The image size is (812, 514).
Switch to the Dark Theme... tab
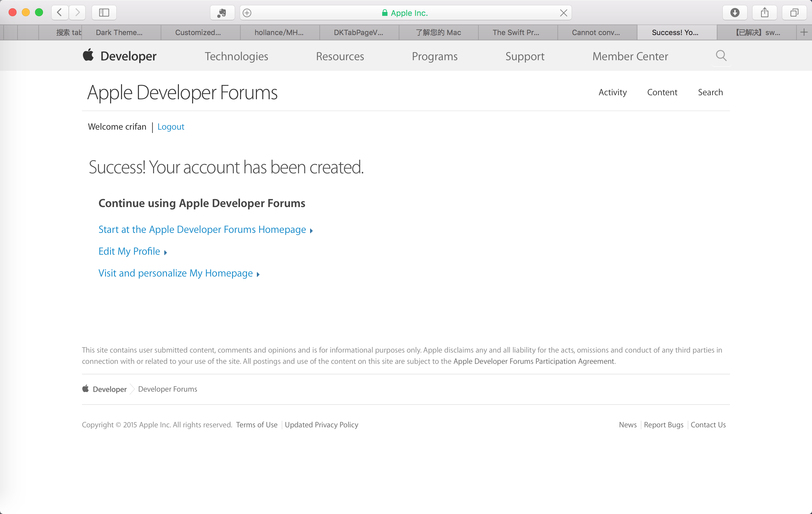pyautogui.click(x=119, y=32)
